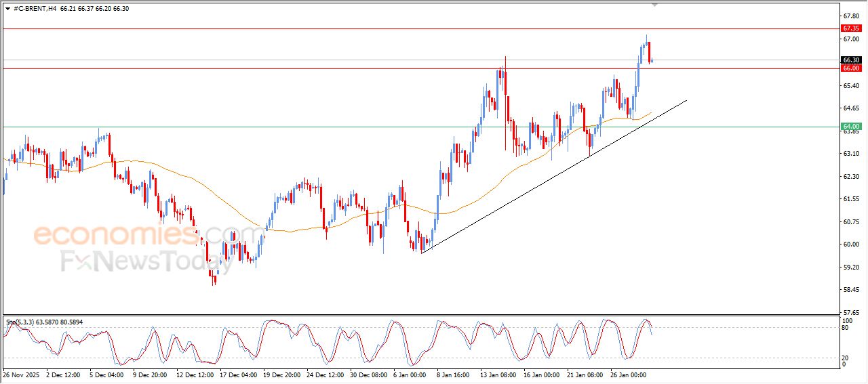This screenshot has width=868, height=384.
Task: Click the grey chart shift triangle marker
Action: click(654, 4)
